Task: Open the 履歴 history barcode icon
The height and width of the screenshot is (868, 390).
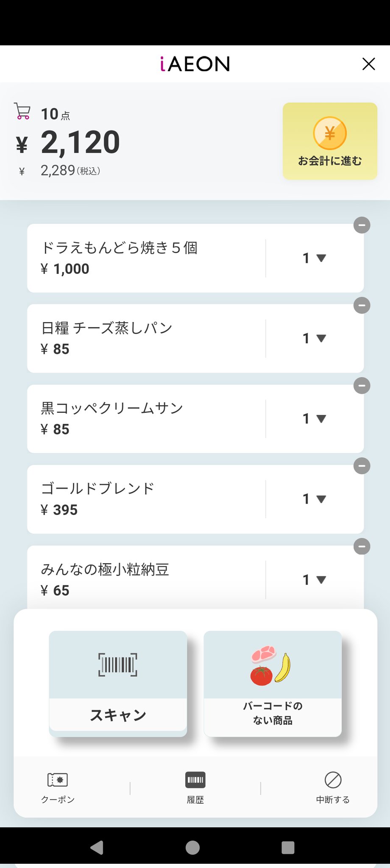Action: click(195, 780)
